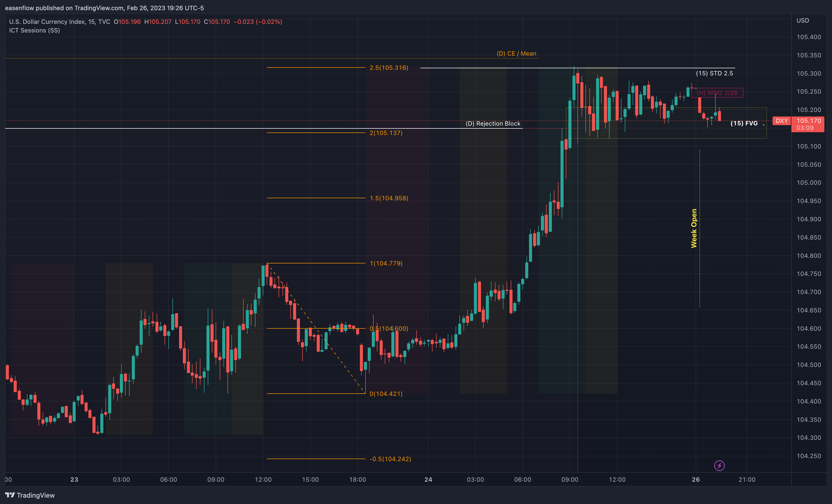Click the (15) STD 2.5 label

(x=714, y=73)
